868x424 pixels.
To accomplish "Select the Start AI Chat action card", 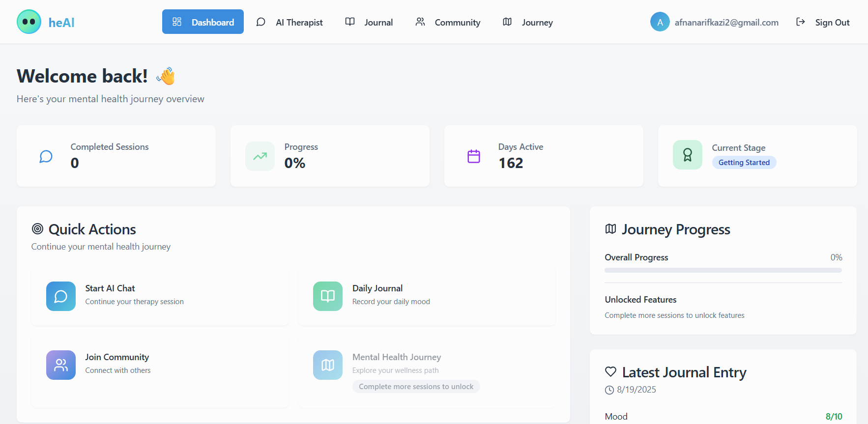I will (160, 296).
